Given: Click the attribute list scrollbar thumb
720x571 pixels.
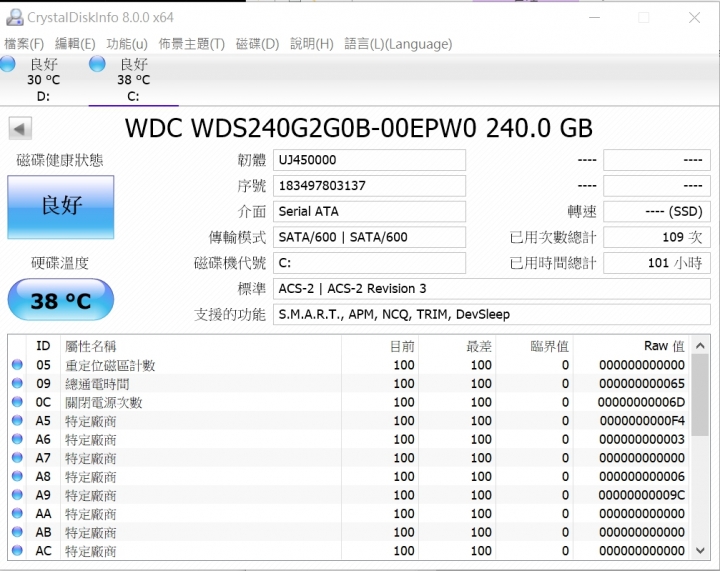Looking at the screenshot, I should point(700,395).
